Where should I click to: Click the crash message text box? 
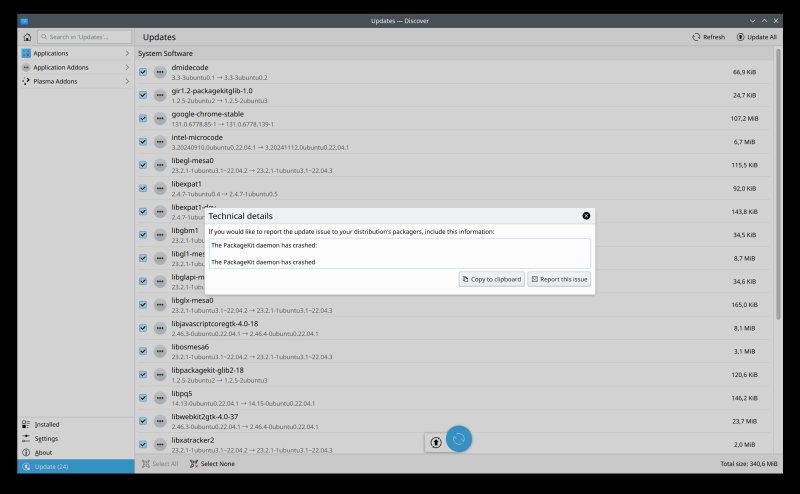[x=399, y=253]
